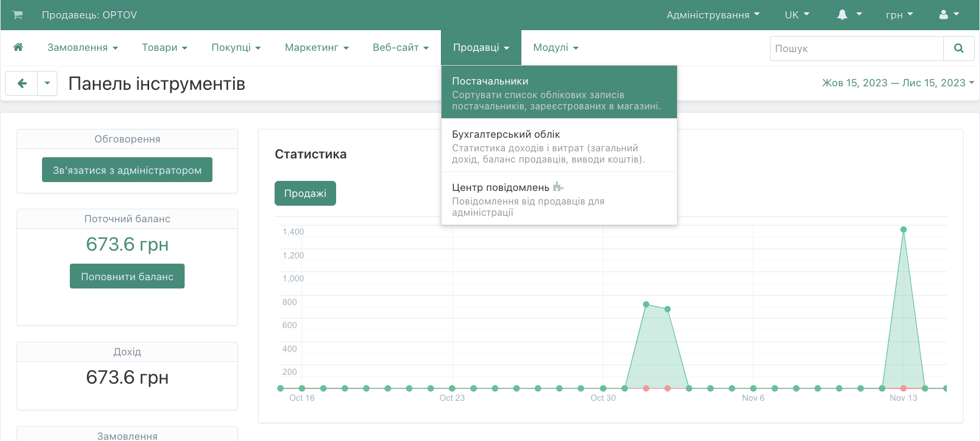Open the Адміністрування dropdown
Screen dimensions: 980x441
[713, 15]
